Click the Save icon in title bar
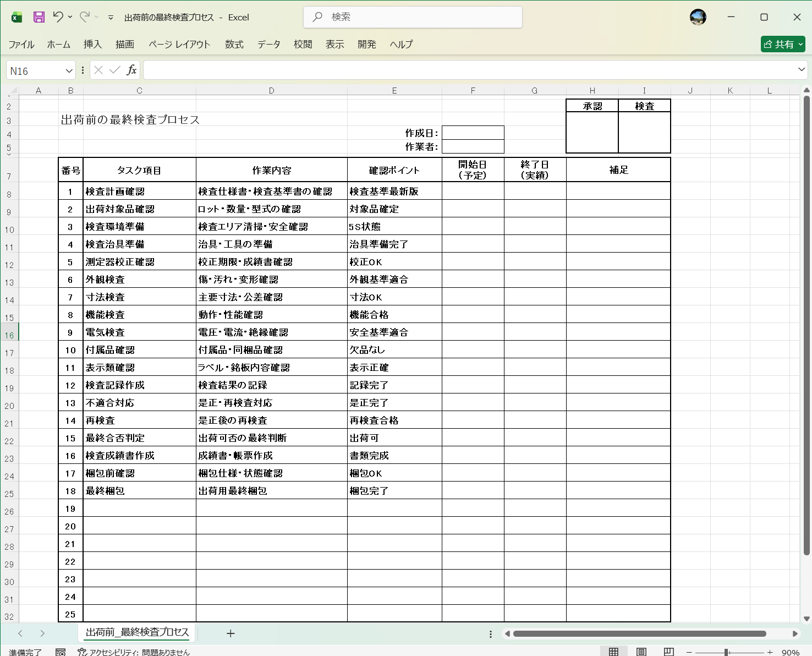 (39, 17)
